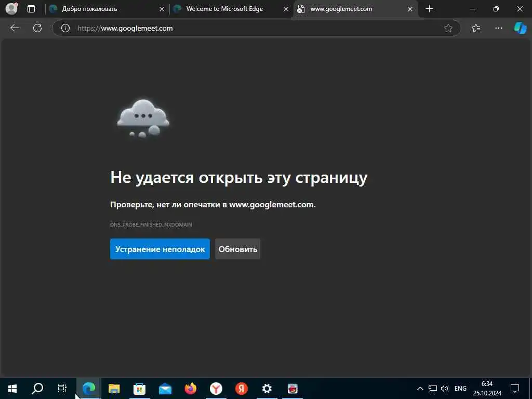Open a new tab with the plus button
This screenshot has width=532, height=399.
(x=429, y=9)
